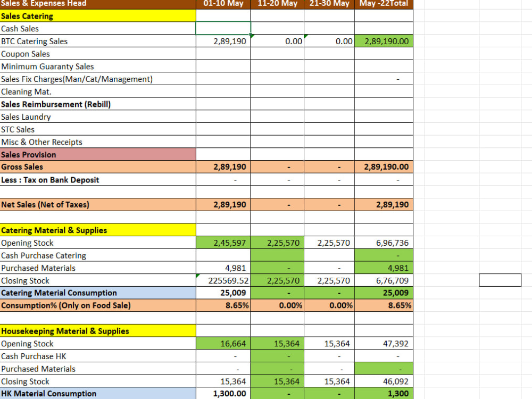The image size is (532, 399).
Task: Select BTC Catering Sales 11-20 May 0.00
Action: 277,41
